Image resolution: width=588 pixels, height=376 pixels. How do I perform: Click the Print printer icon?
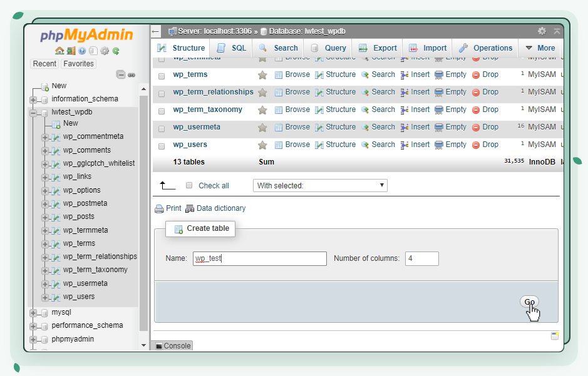pyautogui.click(x=159, y=208)
